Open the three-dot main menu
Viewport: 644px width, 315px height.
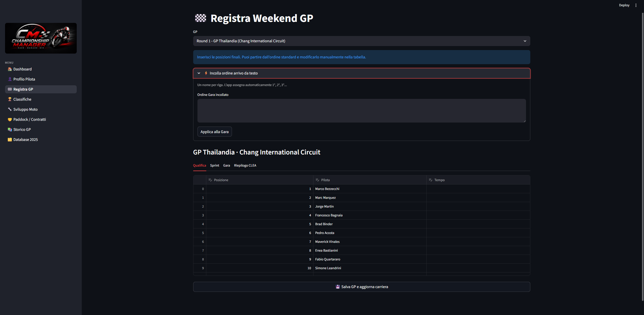click(636, 5)
